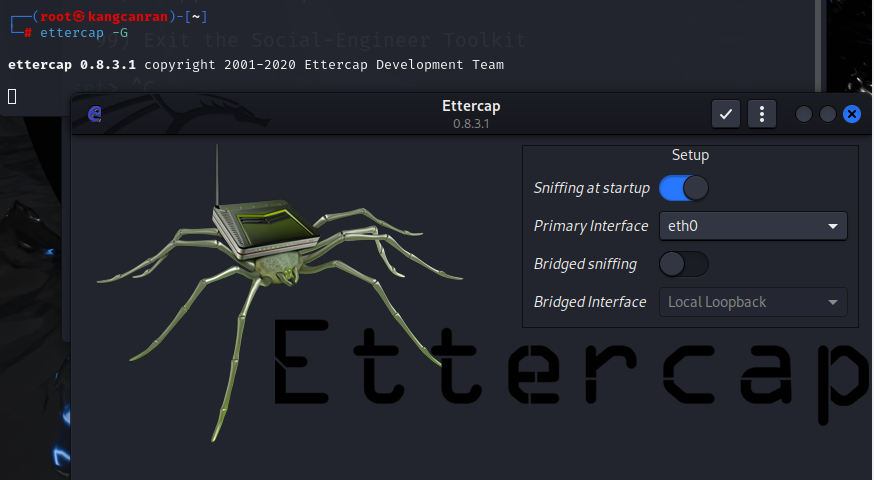Click the Primary Interface label
Screen dimensions: 874x480
pos(591,226)
